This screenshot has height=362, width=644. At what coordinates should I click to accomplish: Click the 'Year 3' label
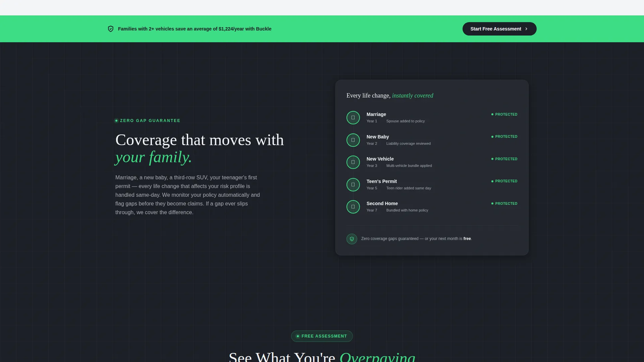tap(372, 166)
